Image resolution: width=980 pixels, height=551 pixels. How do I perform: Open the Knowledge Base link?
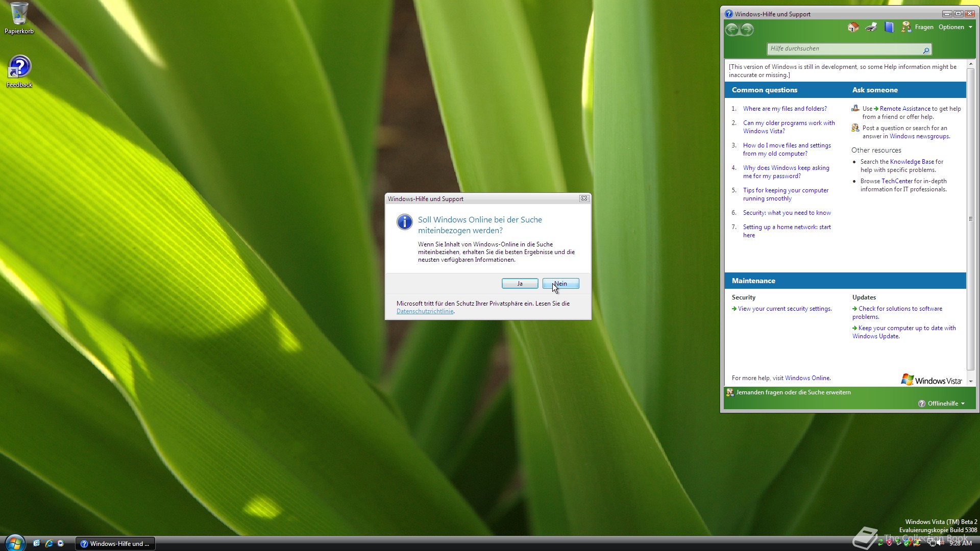(912, 162)
